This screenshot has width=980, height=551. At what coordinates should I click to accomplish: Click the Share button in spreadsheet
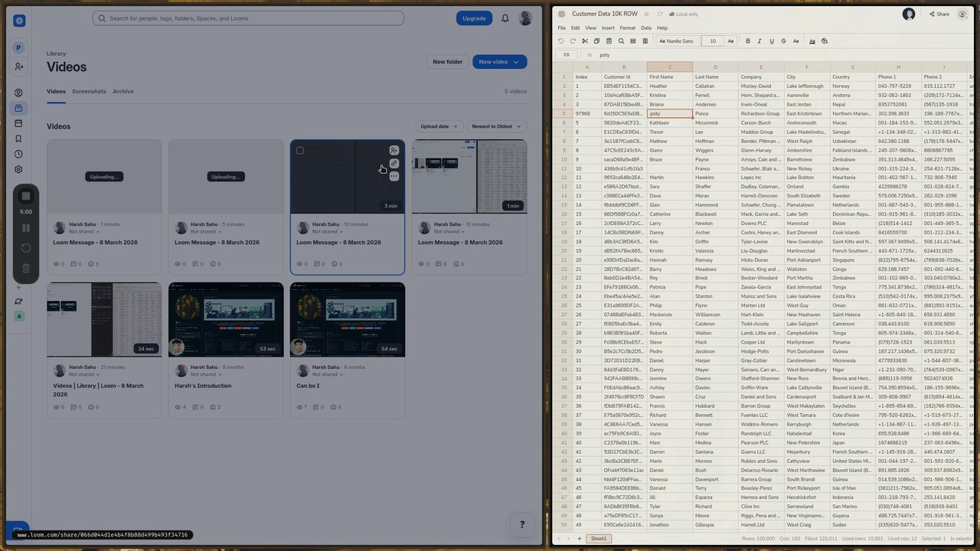(939, 14)
